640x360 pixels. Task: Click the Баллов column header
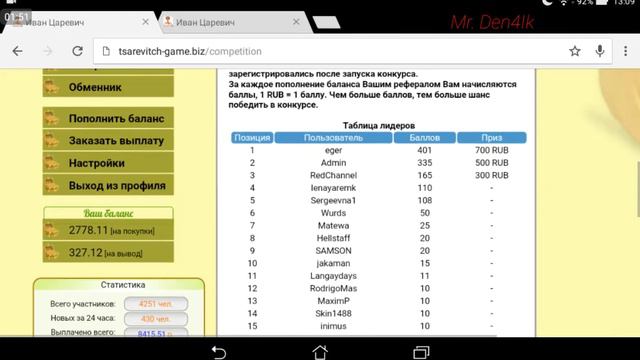(424, 138)
